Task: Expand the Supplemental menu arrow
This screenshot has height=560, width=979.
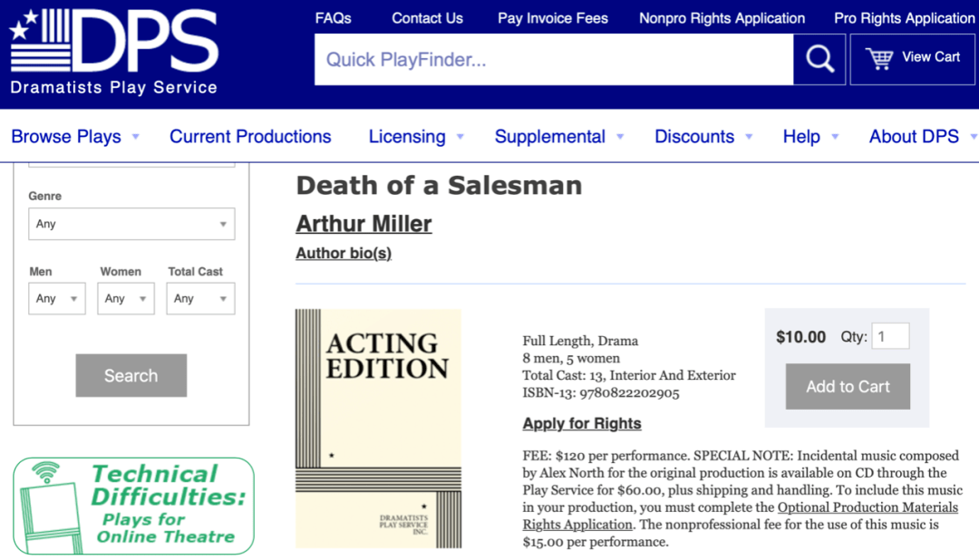Action: tap(620, 137)
